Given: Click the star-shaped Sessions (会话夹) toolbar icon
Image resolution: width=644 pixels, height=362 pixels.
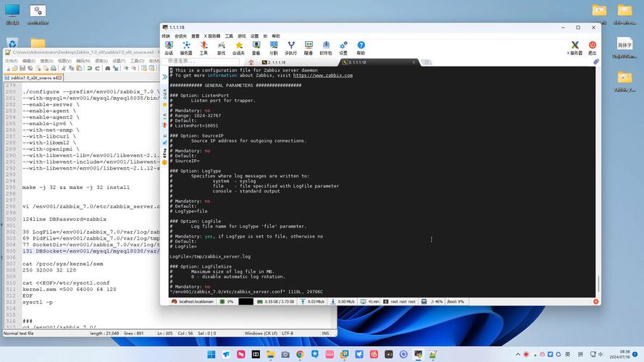Looking at the screenshot, I should (238, 48).
